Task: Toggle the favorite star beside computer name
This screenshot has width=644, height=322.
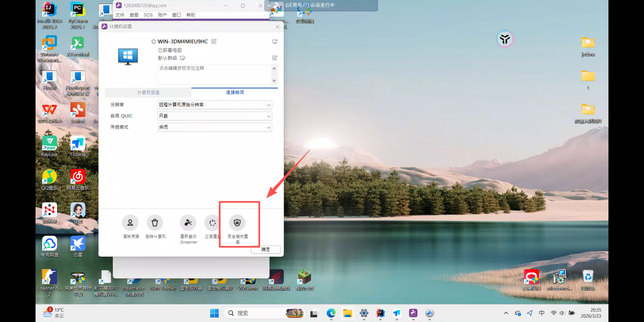Action: (x=153, y=41)
